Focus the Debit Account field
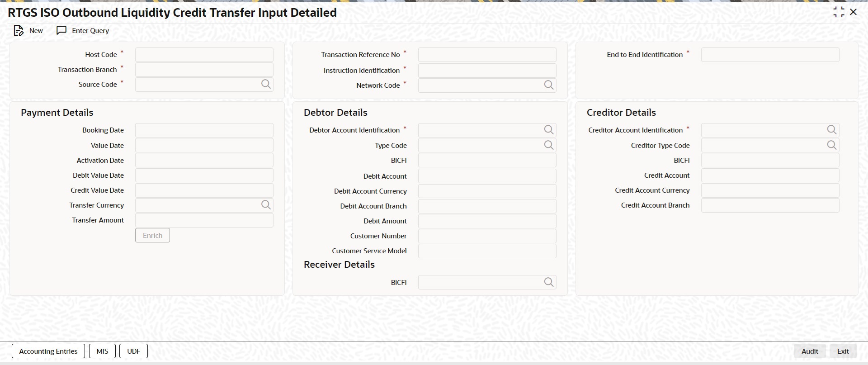Viewport: 868px width, 365px height. 487,176
